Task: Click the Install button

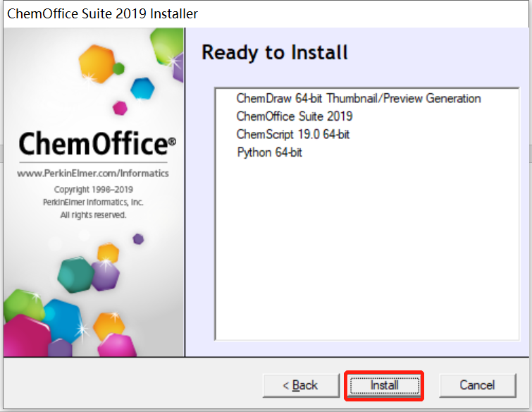Action: pos(385,385)
